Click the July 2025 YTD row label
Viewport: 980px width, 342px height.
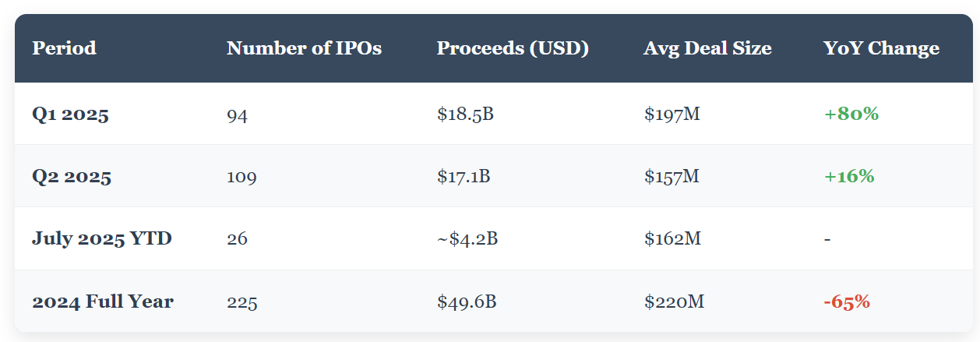[x=102, y=238]
